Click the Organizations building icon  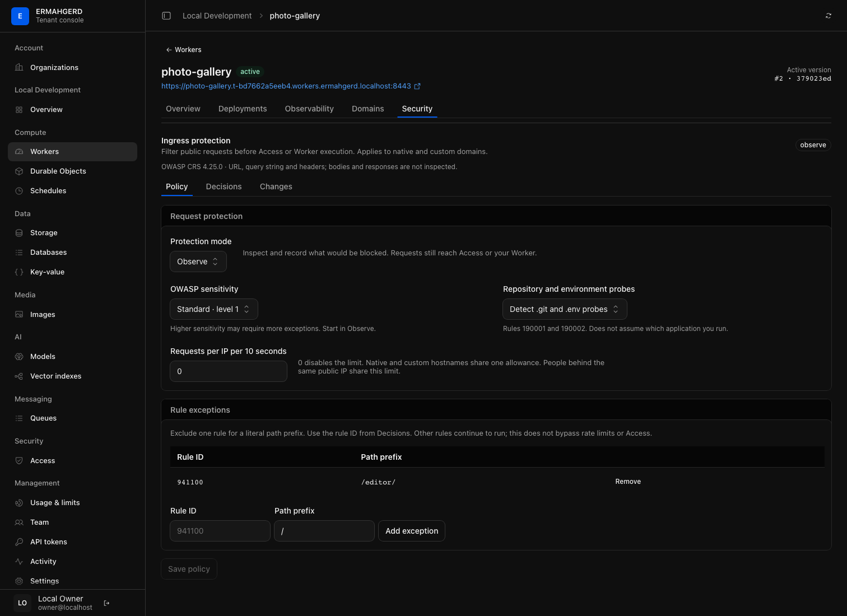click(19, 68)
